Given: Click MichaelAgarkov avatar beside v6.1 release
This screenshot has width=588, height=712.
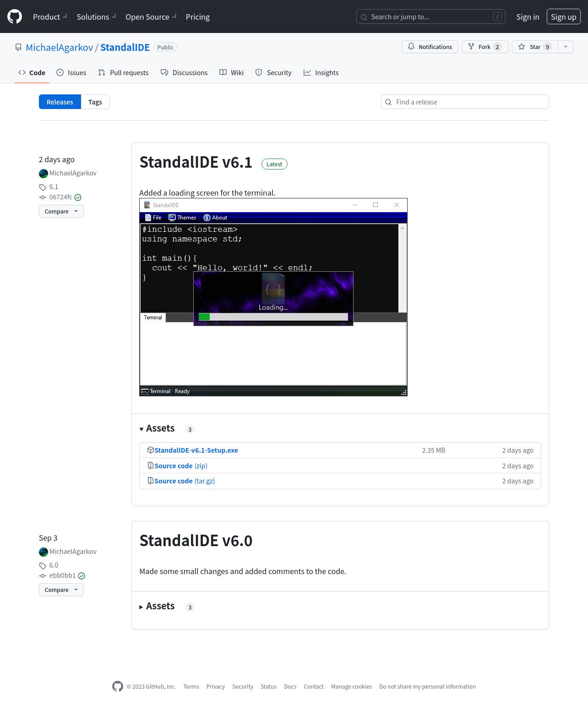Looking at the screenshot, I should [44, 174].
